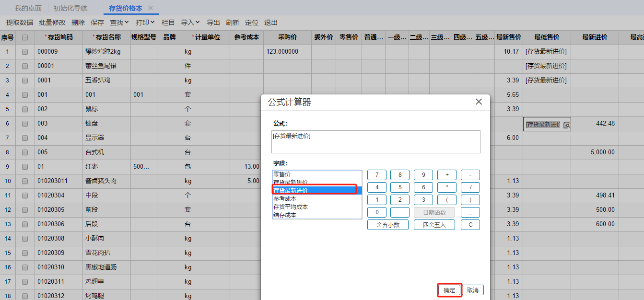Click the 取消 button in the dialog
Image resolution: width=644 pixels, height=300 pixels.
473,290
